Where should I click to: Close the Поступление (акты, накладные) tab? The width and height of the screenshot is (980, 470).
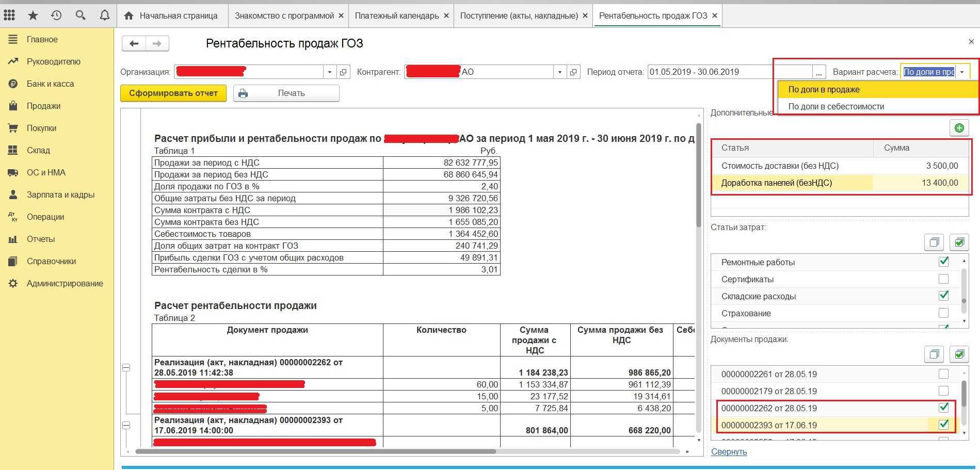coord(585,15)
